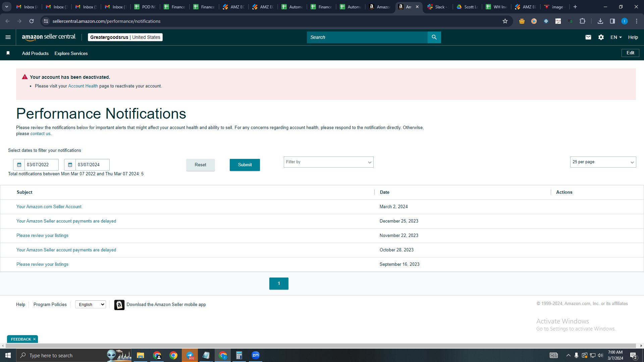Focus the end date field 03/07/2024
Screen dimensions: 644x362
pos(93,165)
